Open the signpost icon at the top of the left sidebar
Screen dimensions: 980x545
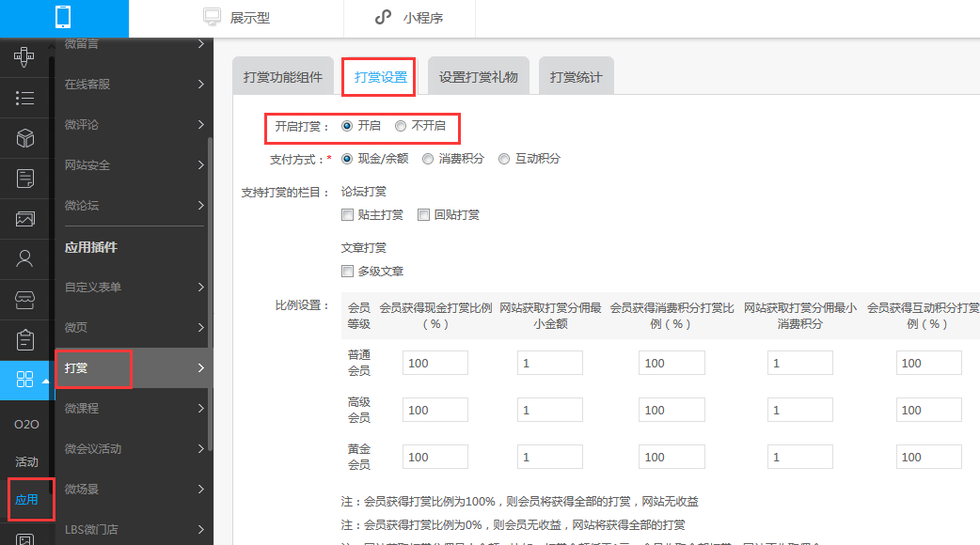pyautogui.click(x=24, y=56)
